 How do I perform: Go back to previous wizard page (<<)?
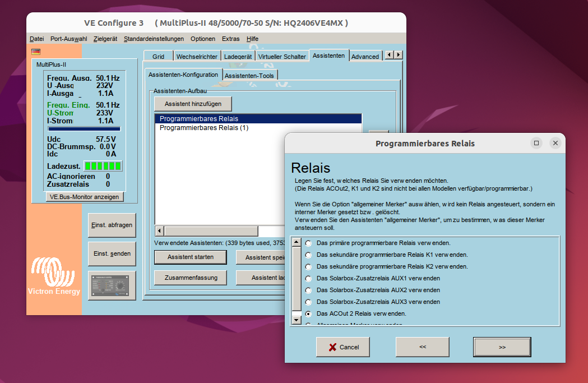pyautogui.click(x=423, y=347)
